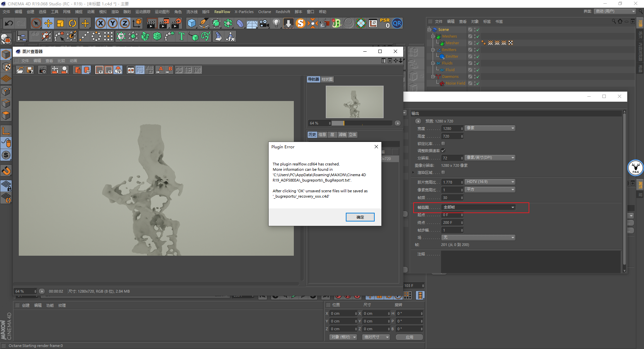Viewport: 644px width, 349px height.
Task: Click the light bulb icon
Action: click(x=276, y=23)
